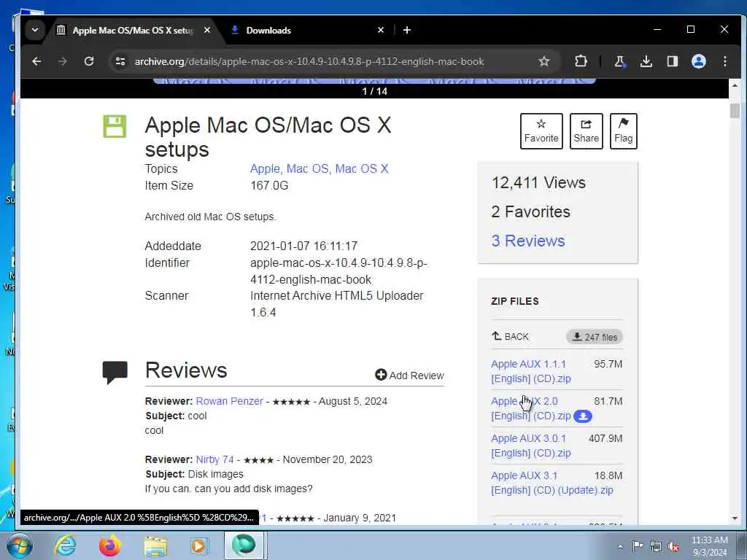Click scrollbar up arrow
747x560 pixels.
(x=735, y=86)
